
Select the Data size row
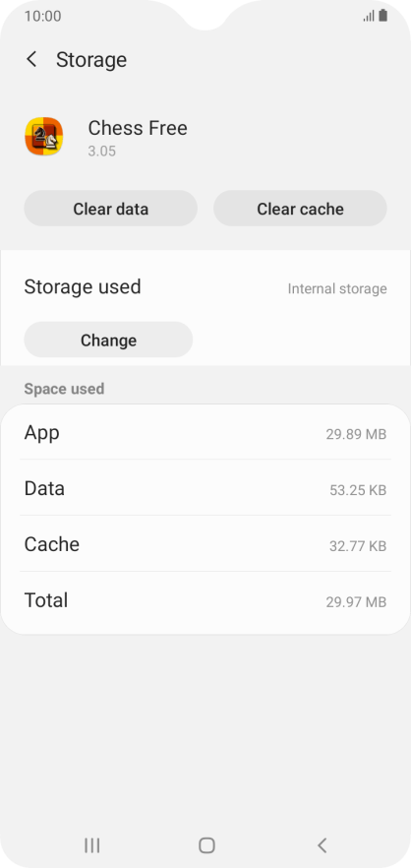(x=205, y=488)
